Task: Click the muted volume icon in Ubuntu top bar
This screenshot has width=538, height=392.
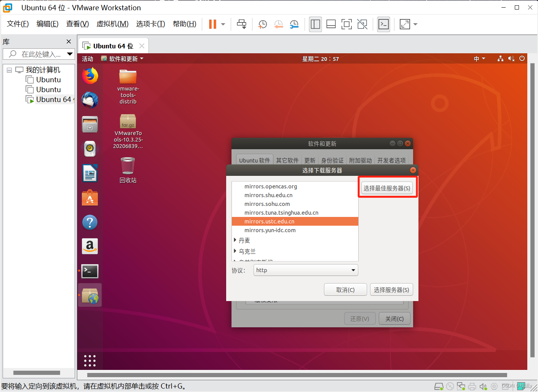Action: pyautogui.click(x=511, y=59)
